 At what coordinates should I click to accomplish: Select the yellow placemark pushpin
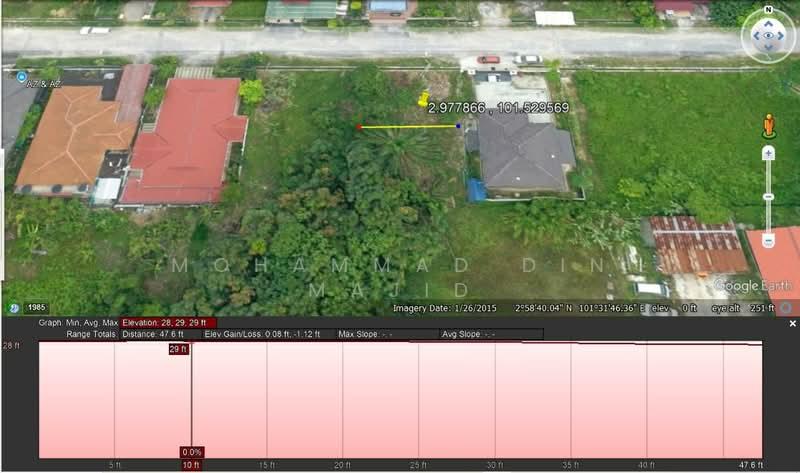tap(423, 100)
